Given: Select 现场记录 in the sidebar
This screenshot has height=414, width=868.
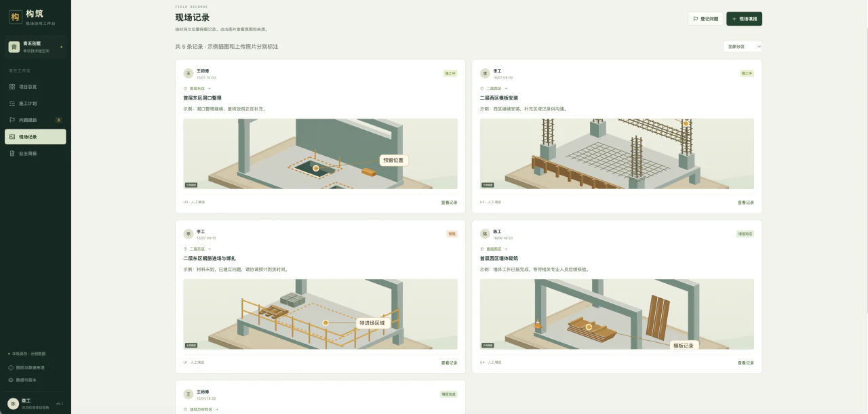Looking at the screenshot, I should 35,136.
